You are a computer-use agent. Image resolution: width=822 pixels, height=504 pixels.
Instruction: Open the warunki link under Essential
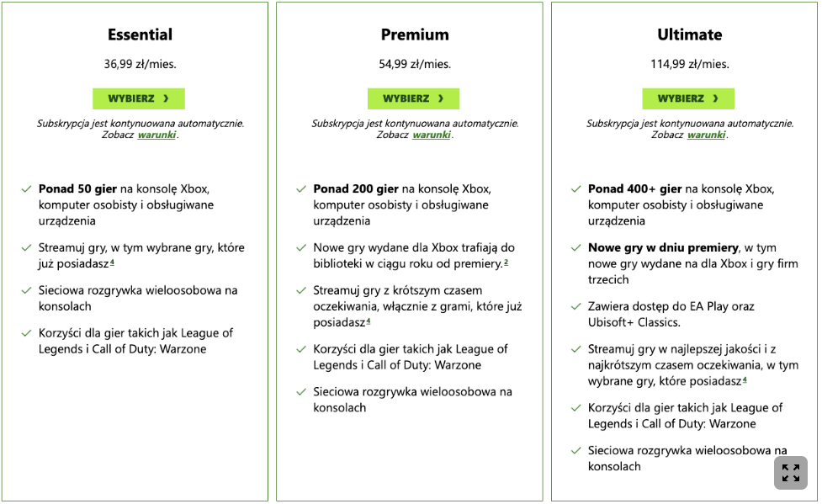point(157,135)
